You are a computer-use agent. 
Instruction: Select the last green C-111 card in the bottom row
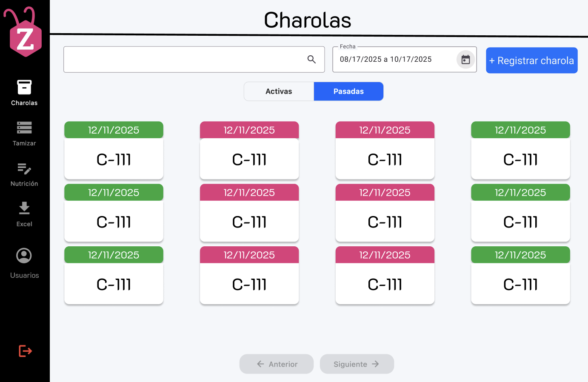(520, 275)
